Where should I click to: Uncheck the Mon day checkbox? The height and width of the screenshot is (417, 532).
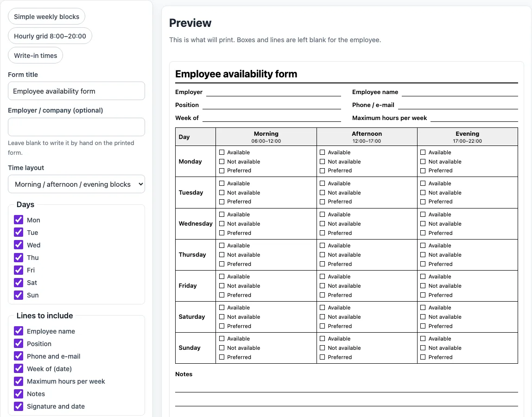click(19, 220)
